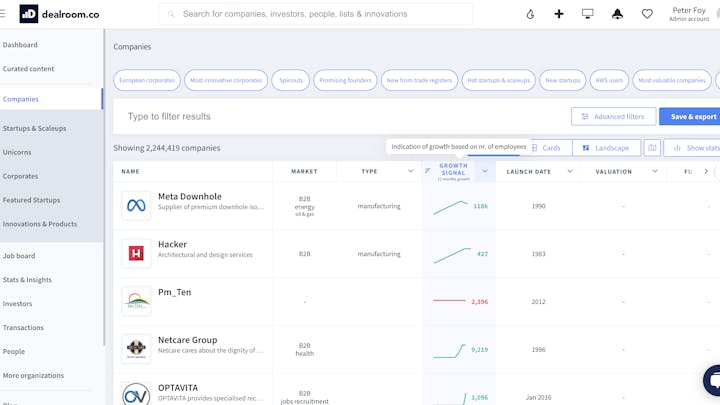This screenshot has height=405, width=720.
Task: Switch to Cards view
Action: (x=545, y=148)
